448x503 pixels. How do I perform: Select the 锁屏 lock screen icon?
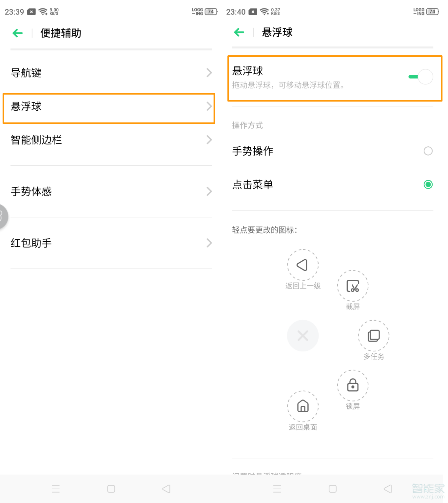click(x=353, y=385)
